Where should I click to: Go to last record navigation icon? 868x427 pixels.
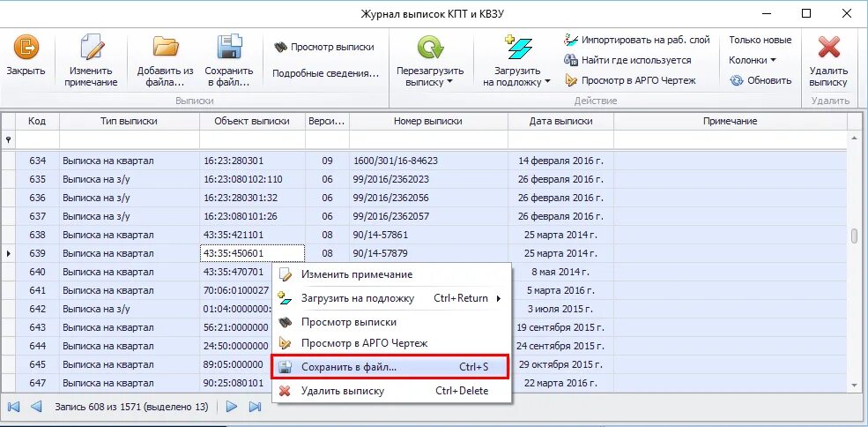[x=256, y=407]
